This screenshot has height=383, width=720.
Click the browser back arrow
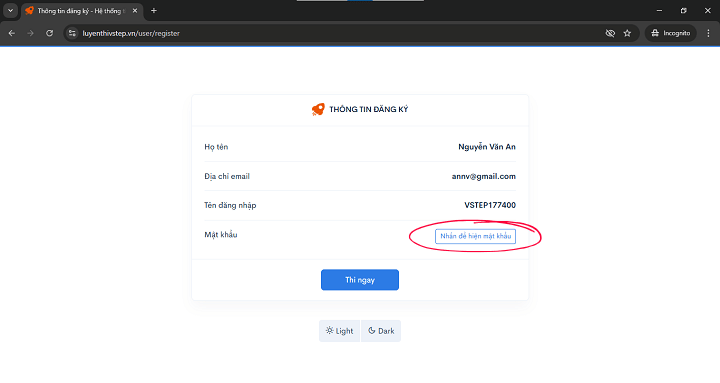[x=12, y=33]
